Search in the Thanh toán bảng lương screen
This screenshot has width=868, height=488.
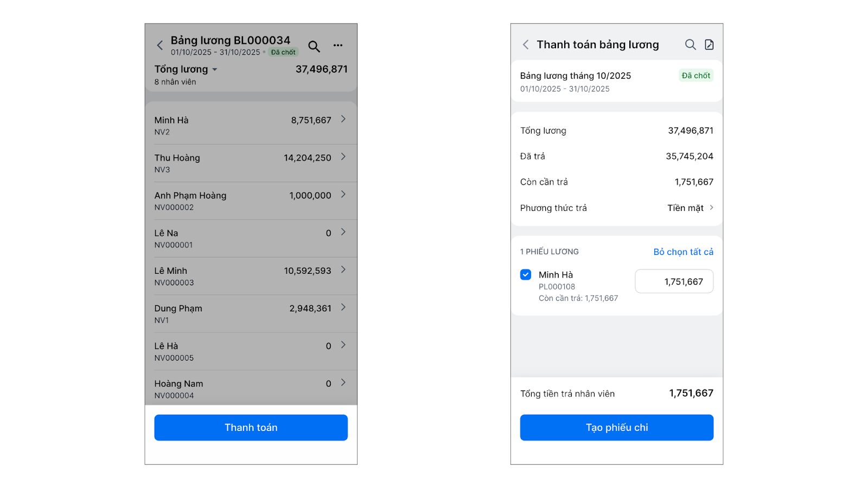coord(690,44)
